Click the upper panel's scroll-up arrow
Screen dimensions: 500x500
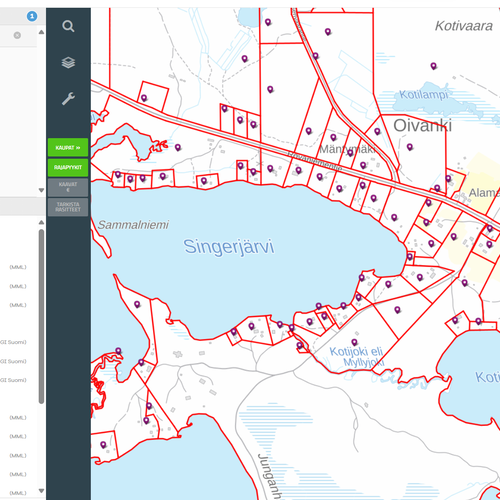point(41,32)
